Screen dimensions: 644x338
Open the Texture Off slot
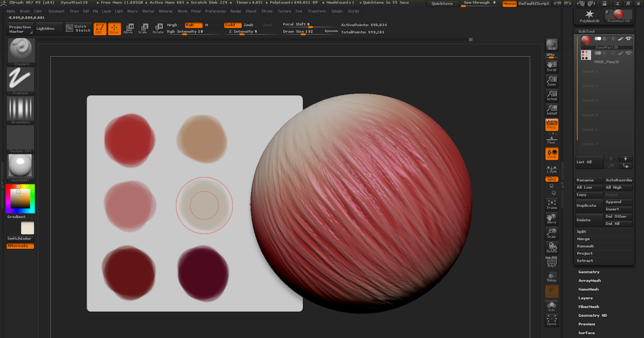[x=21, y=139]
